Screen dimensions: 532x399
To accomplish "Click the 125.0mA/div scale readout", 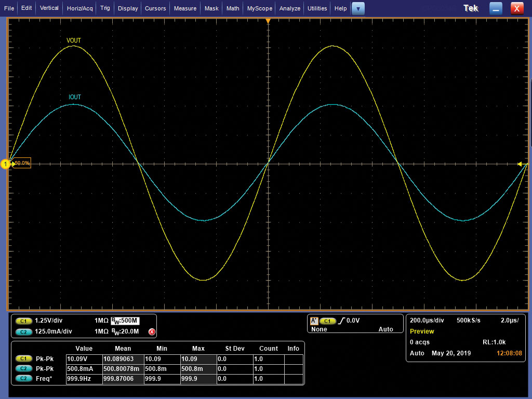I will pyautogui.click(x=54, y=331).
